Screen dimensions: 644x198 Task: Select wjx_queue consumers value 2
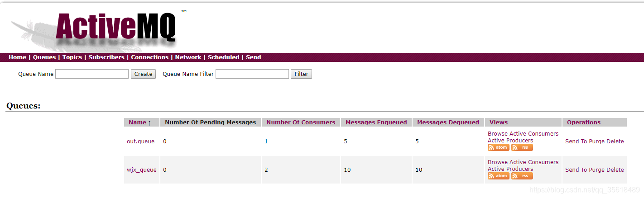pyautogui.click(x=266, y=170)
